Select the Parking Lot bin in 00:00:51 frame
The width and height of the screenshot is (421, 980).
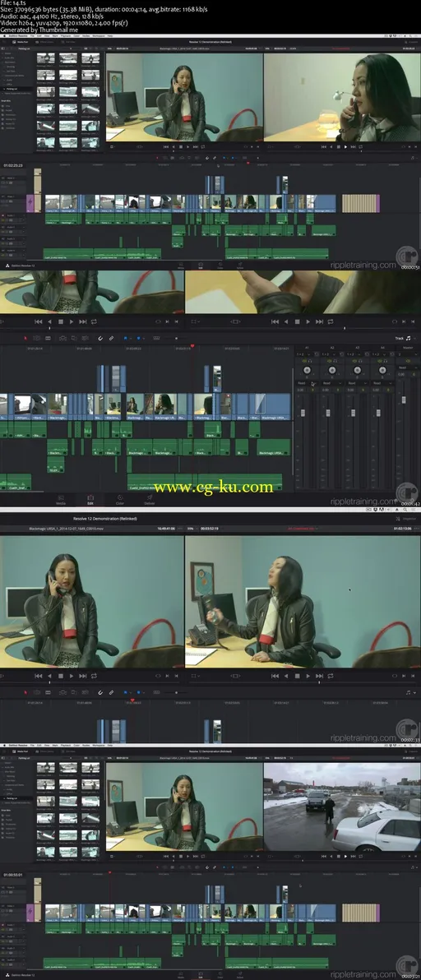(12, 89)
